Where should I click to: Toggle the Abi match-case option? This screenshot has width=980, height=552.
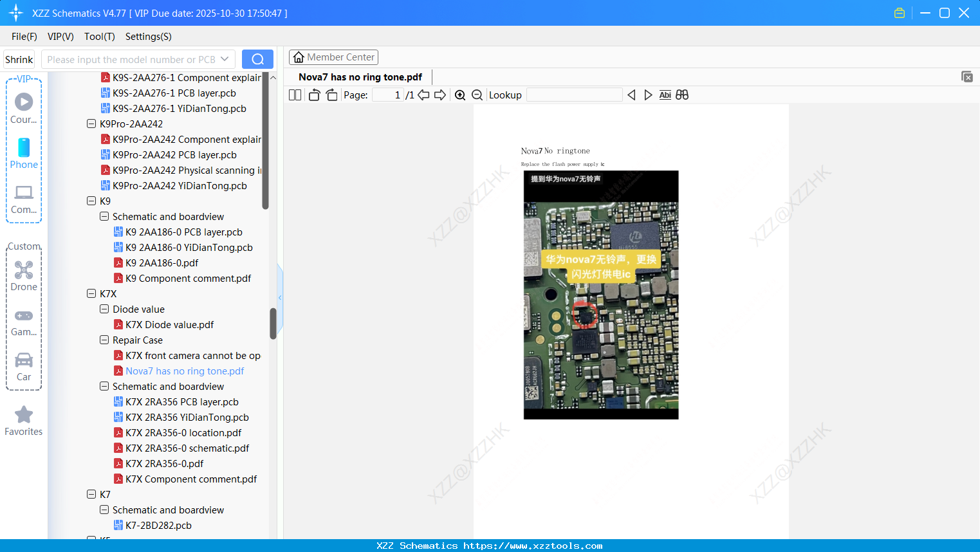pyautogui.click(x=665, y=95)
